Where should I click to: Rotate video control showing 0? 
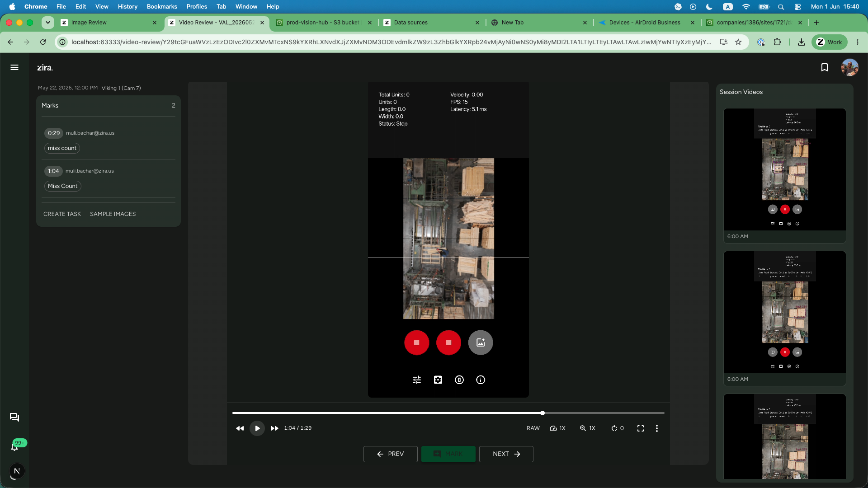(618, 428)
